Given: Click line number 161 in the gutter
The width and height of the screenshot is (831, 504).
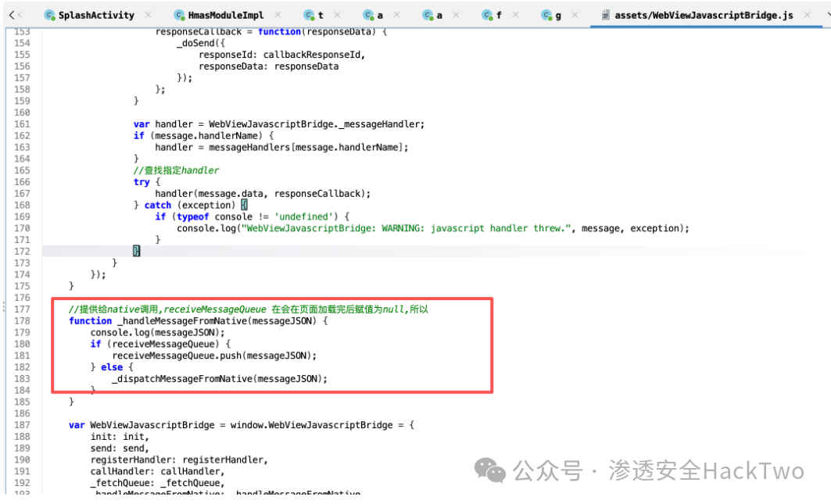Looking at the screenshot, I should point(22,124).
